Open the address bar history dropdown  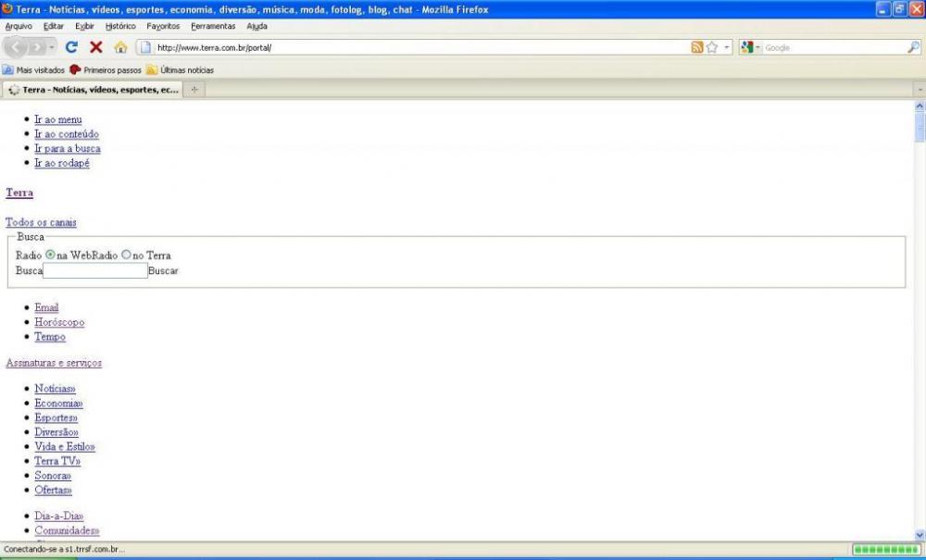coord(727,47)
